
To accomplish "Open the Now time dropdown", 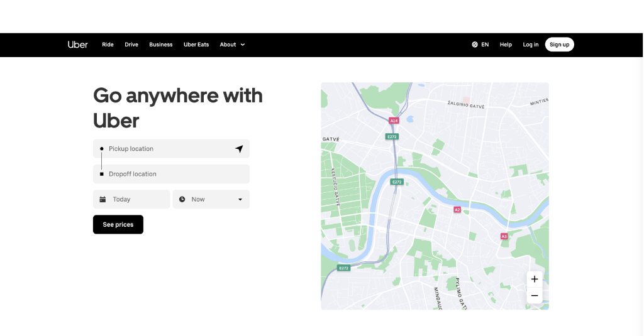I will tap(211, 199).
